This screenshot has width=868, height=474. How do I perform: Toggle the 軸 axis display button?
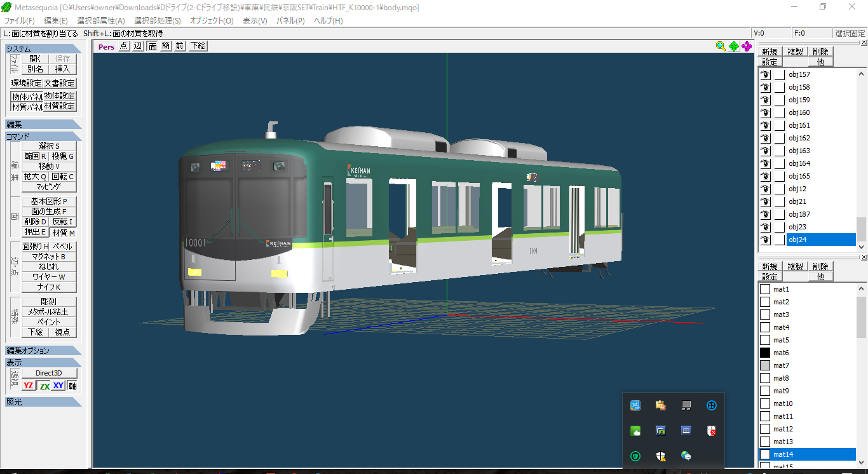click(x=72, y=386)
